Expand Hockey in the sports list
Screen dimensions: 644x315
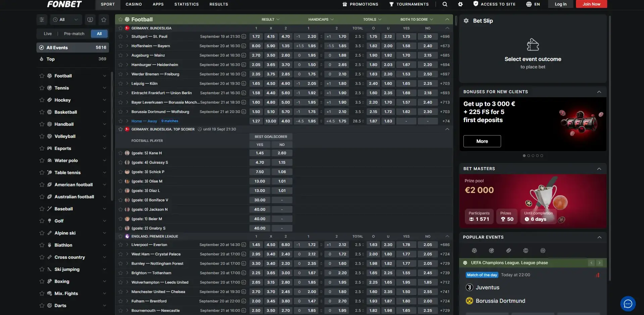click(x=104, y=100)
